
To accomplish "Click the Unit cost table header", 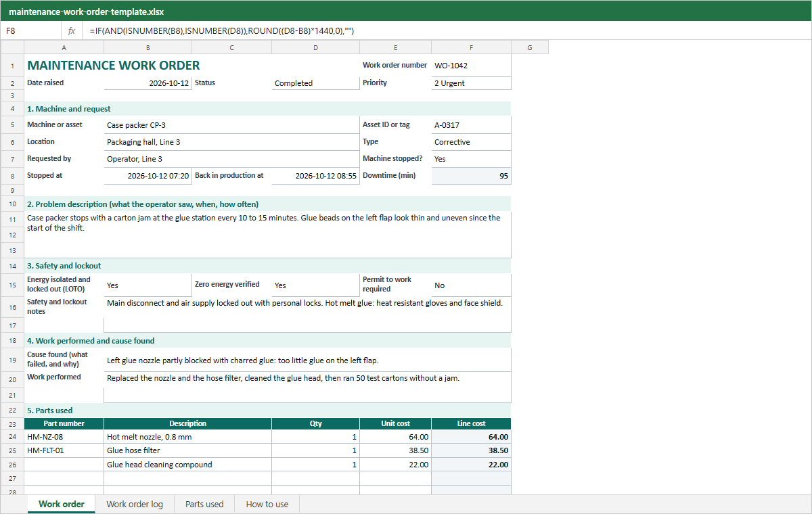I will pos(396,423).
